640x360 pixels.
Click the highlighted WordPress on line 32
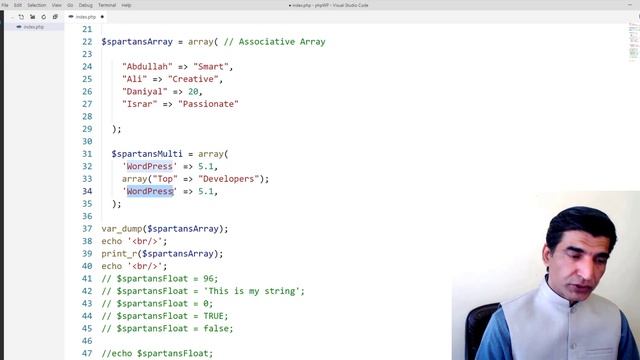coord(150,167)
